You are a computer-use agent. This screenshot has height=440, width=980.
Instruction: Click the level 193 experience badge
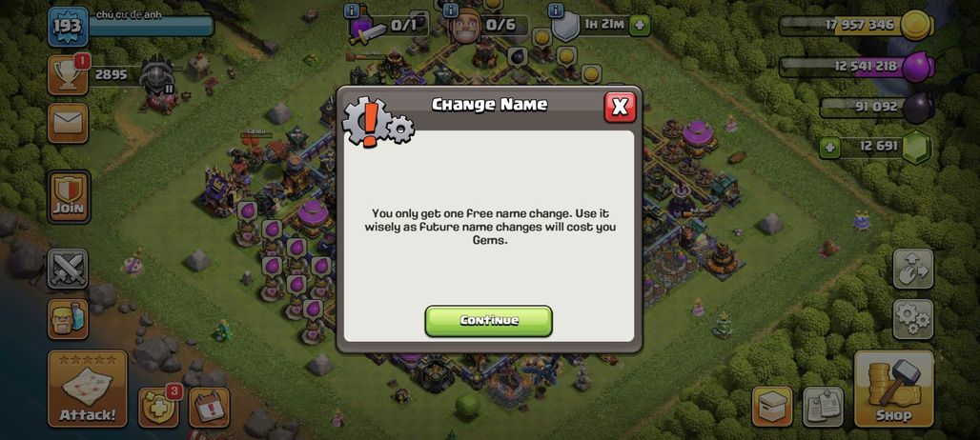click(x=68, y=27)
